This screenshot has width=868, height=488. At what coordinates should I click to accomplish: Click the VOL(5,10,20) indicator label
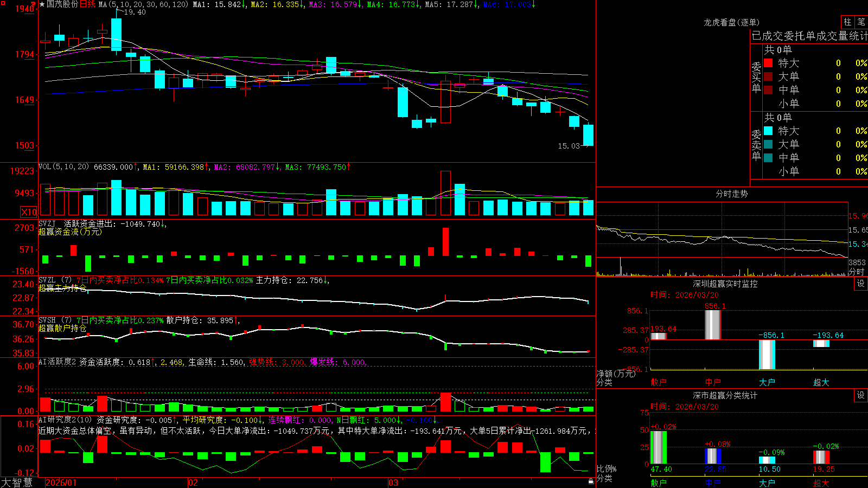(63, 166)
